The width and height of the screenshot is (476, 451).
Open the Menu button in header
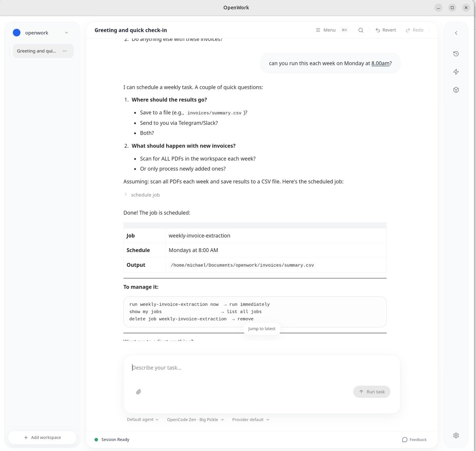326,30
